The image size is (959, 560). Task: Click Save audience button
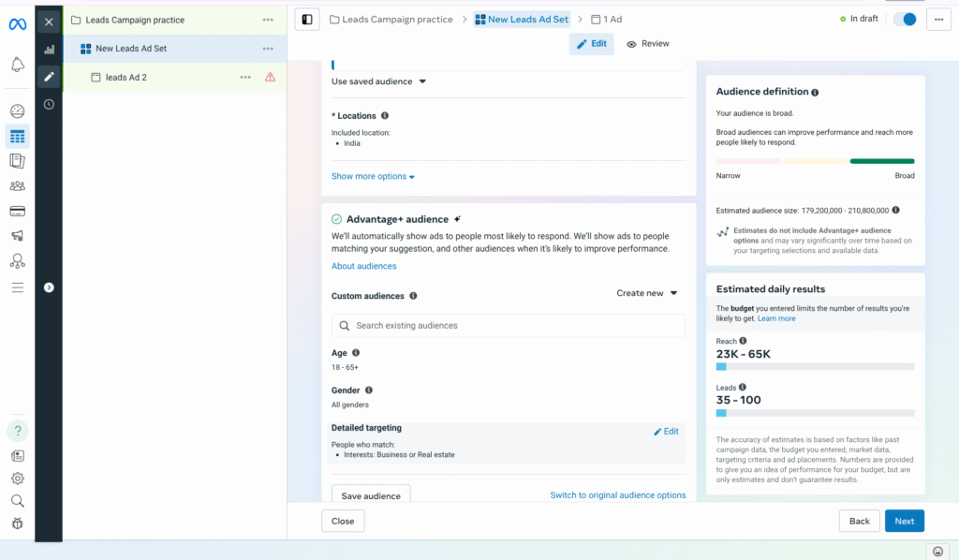pyautogui.click(x=371, y=494)
